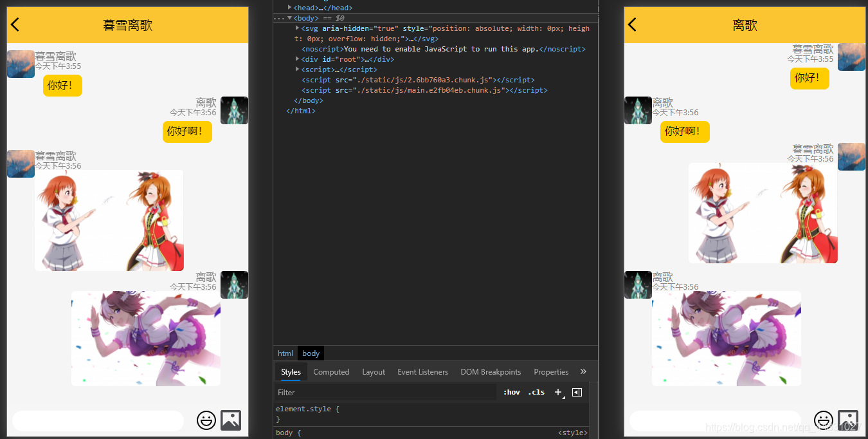This screenshot has width=868, height=439.
Task: Open purple-dress girl image in left chat
Action: (146, 339)
